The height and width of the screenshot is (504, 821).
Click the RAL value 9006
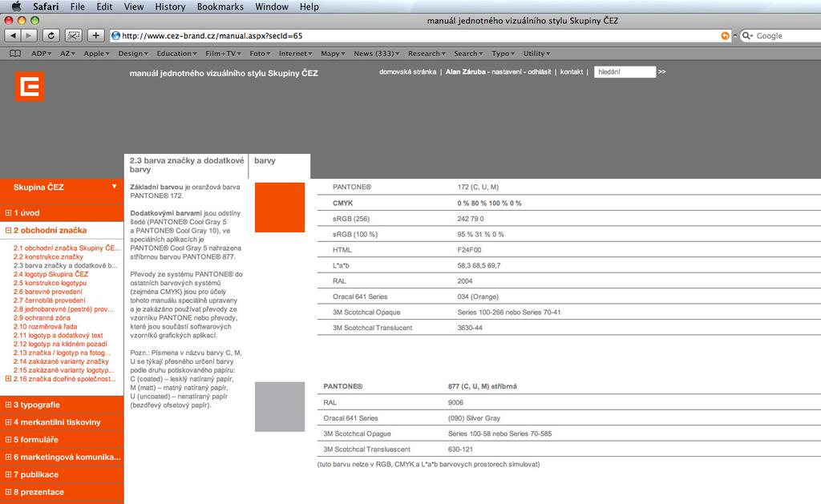click(x=455, y=402)
